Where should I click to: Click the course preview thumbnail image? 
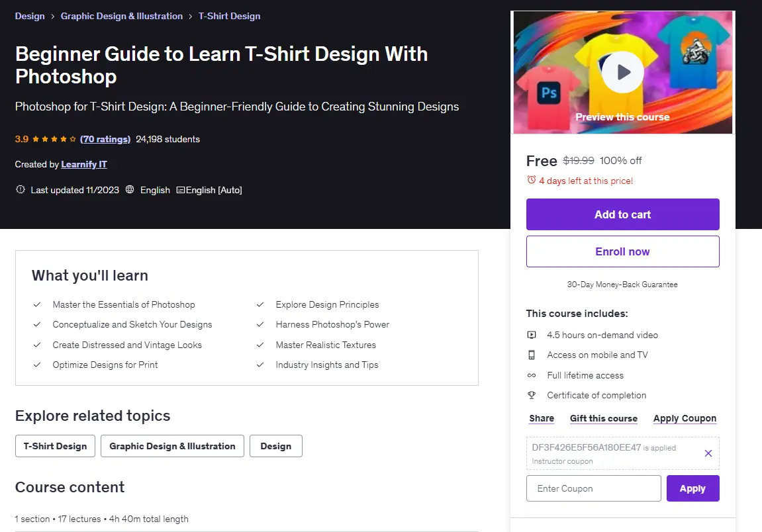pos(622,72)
